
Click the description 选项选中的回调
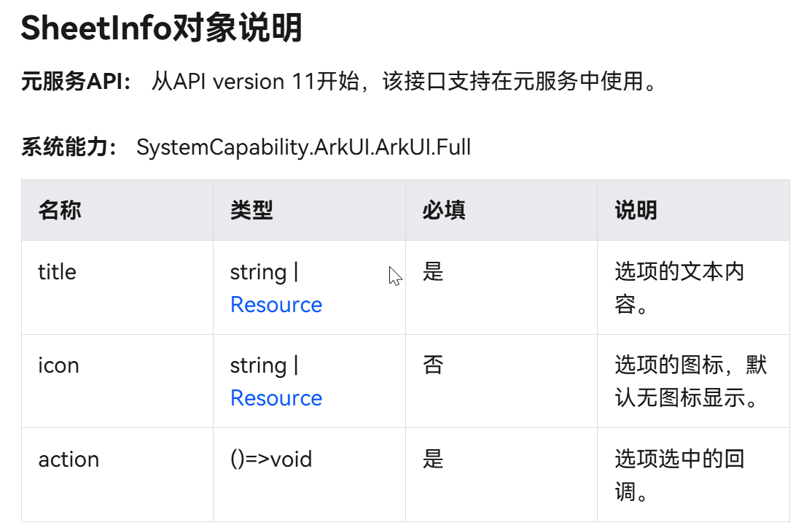(679, 475)
